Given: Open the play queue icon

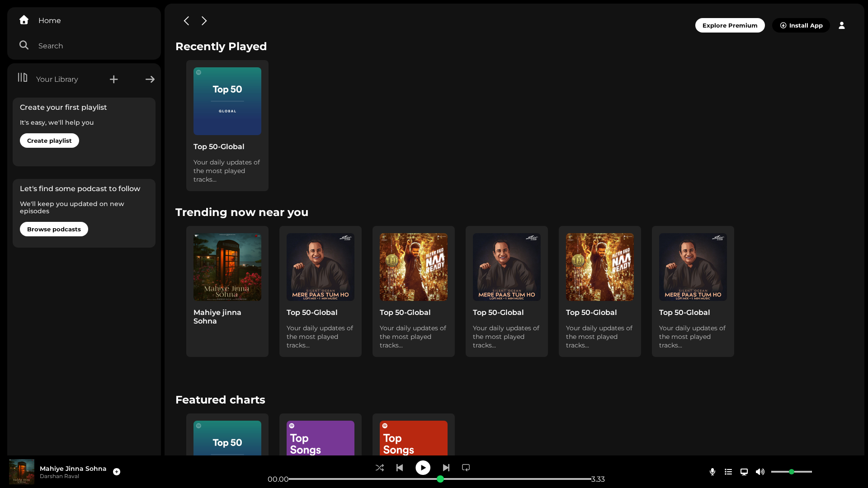Looking at the screenshot, I should [x=728, y=472].
